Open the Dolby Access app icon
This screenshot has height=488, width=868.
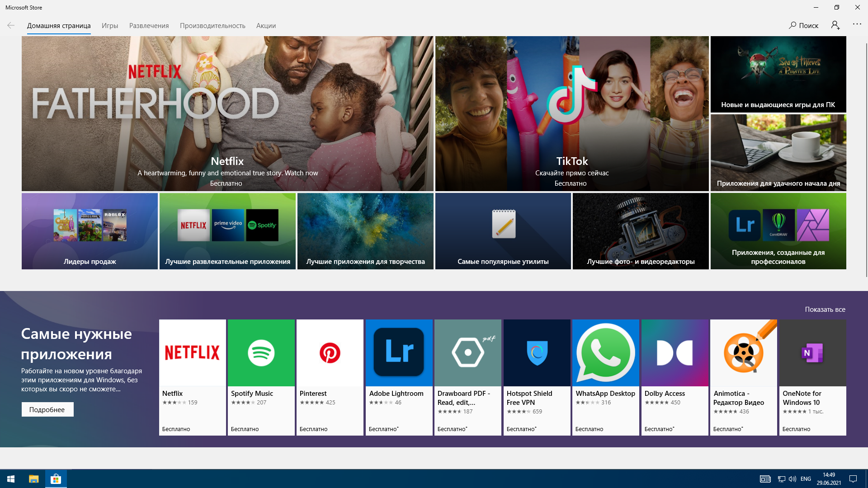(675, 353)
